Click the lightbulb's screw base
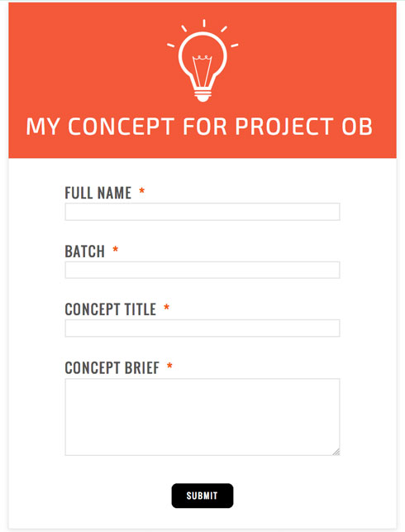Image resolution: width=405 pixels, height=532 pixels. pyautogui.click(x=202, y=95)
